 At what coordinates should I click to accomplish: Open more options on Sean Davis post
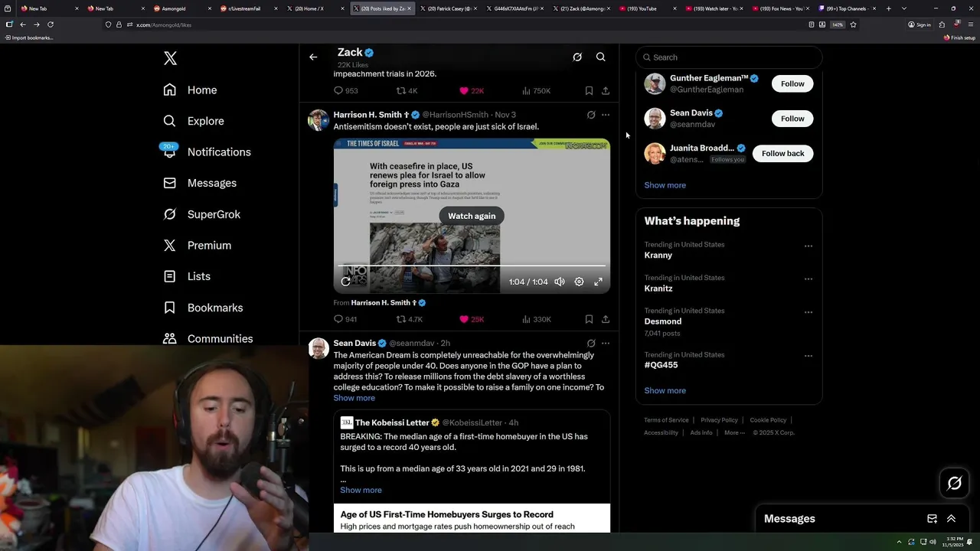coord(606,344)
